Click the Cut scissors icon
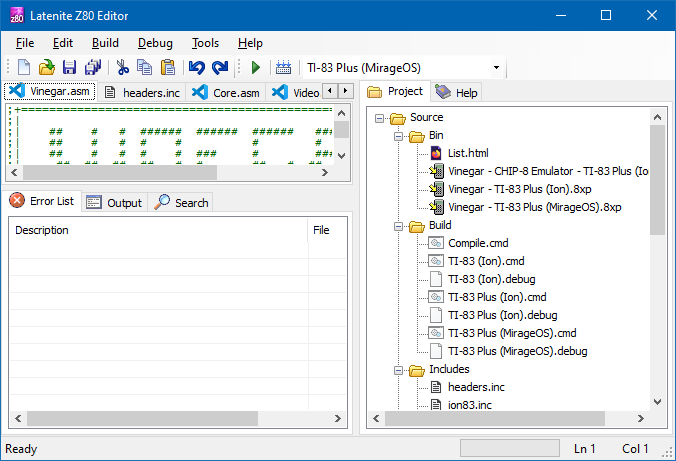 pyautogui.click(x=122, y=68)
